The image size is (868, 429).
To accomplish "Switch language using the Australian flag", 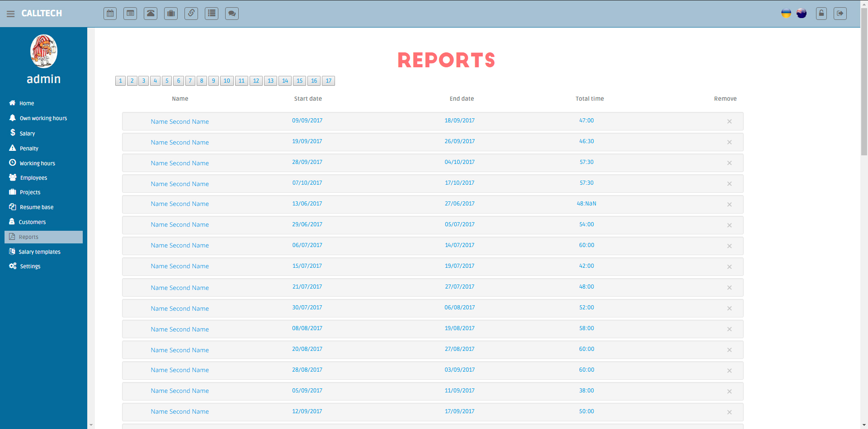I will click(802, 14).
